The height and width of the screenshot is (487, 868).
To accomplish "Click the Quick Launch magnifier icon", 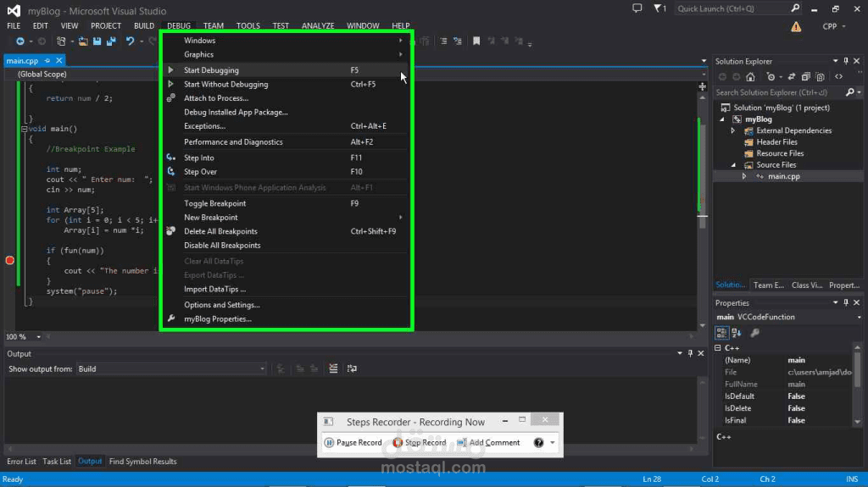I will [795, 8].
